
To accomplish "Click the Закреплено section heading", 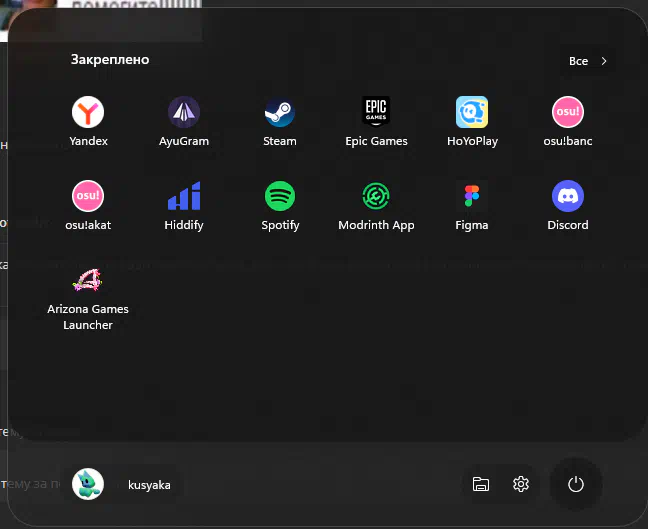I will [110, 60].
